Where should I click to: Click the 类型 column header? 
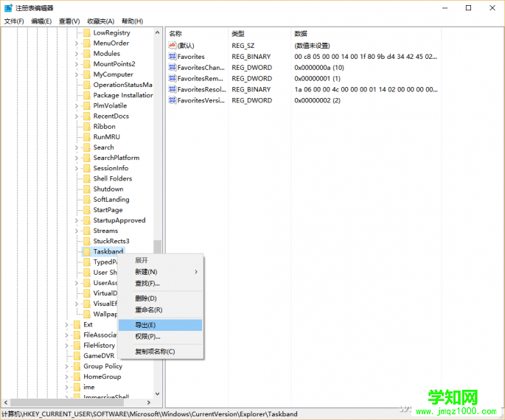260,33
